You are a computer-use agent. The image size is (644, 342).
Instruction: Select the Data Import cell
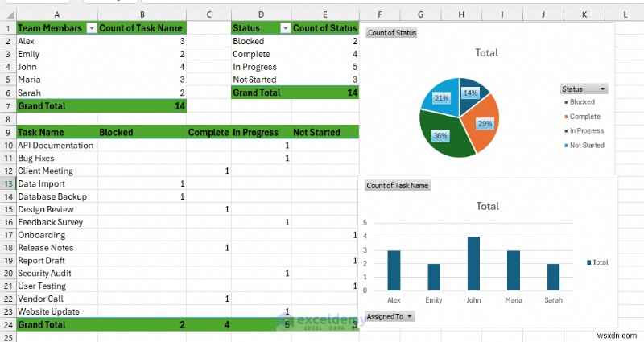pos(57,183)
